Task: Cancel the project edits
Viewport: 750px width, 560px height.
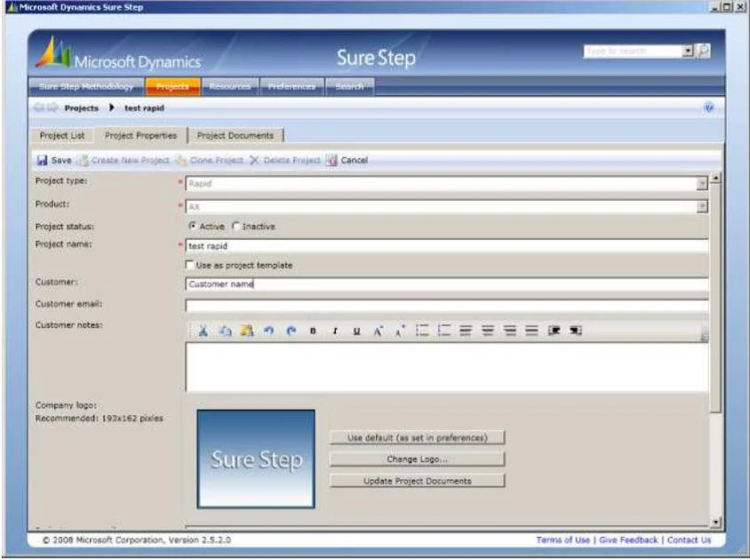Action: 347,160
